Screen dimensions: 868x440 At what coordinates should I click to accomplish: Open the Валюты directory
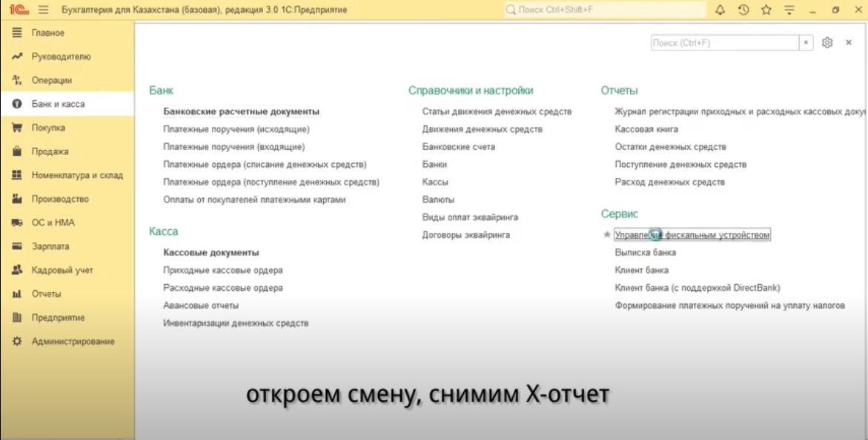coord(438,200)
